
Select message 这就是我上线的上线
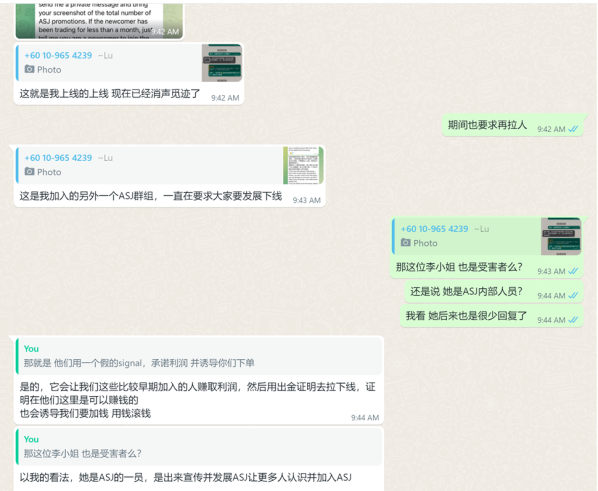[110, 93]
